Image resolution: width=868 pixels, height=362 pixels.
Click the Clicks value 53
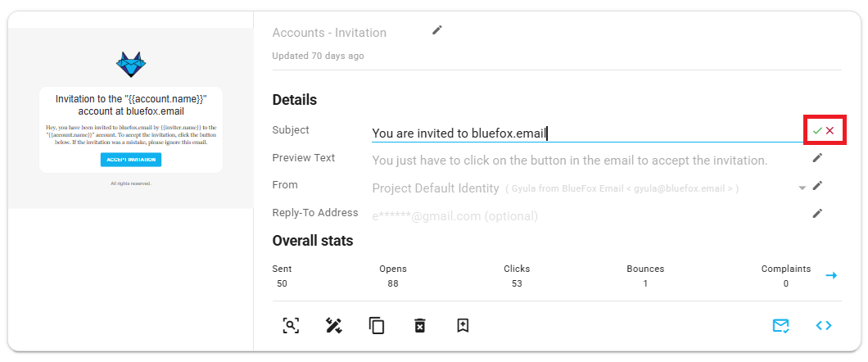pos(517,283)
